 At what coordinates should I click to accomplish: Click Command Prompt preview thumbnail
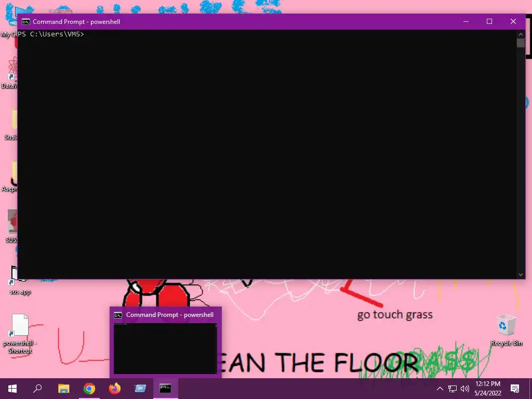coord(165,349)
